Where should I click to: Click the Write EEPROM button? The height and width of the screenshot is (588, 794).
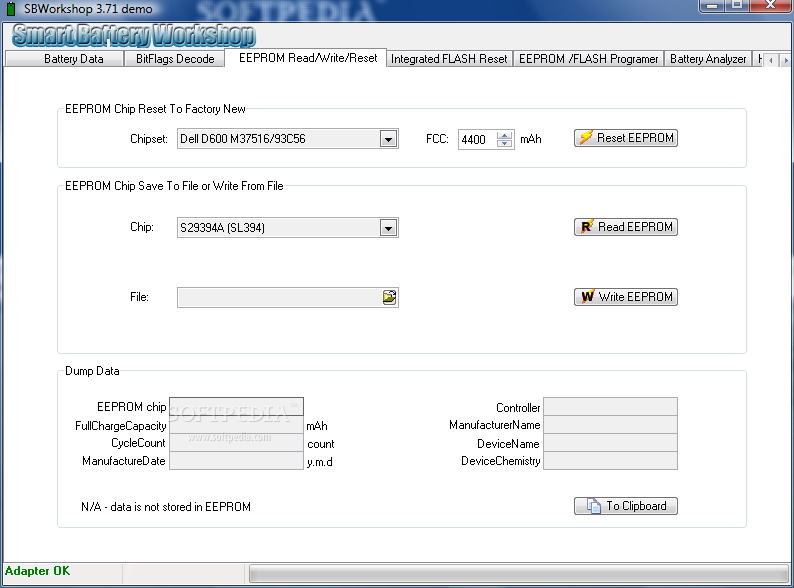pyautogui.click(x=626, y=297)
